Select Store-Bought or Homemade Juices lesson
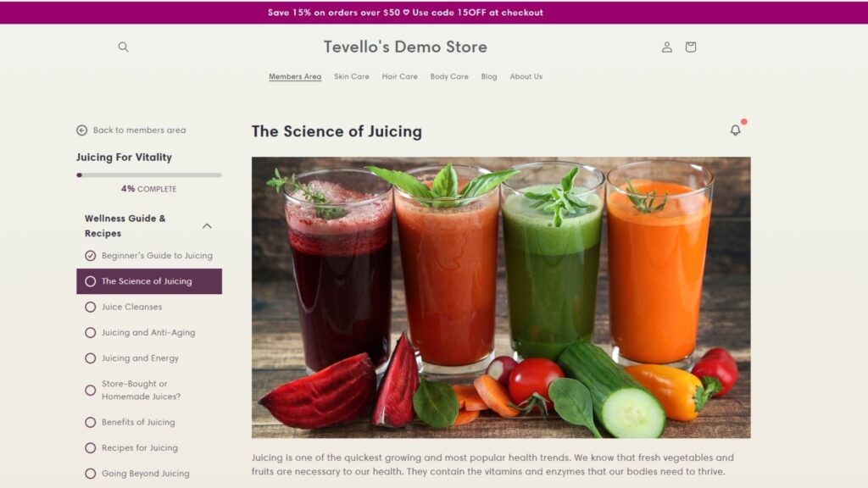This screenshot has height=488, width=868. [x=142, y=390]
